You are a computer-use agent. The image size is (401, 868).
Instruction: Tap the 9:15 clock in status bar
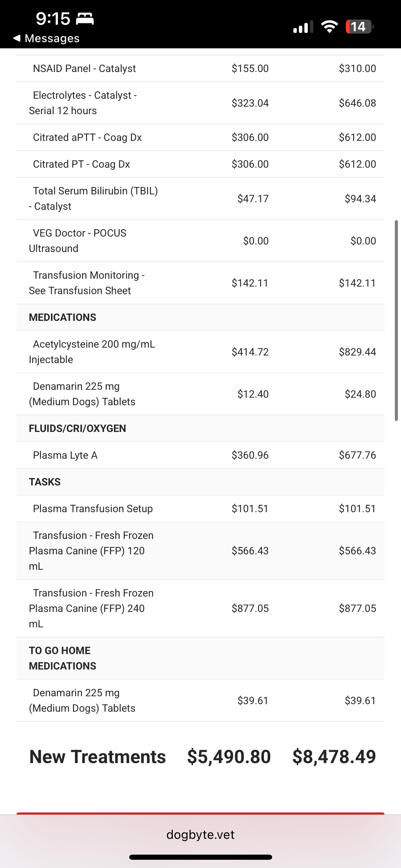tap(53, 19)
